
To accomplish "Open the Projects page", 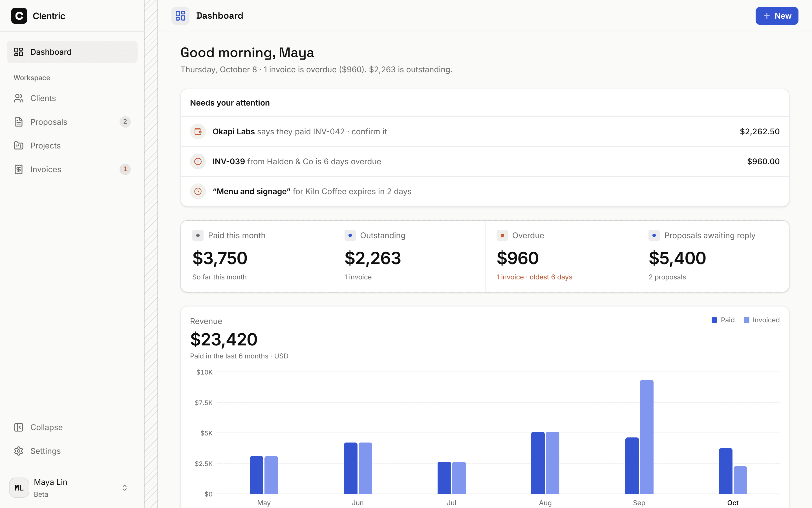I will pyautogui.click(x=72, y=145).
